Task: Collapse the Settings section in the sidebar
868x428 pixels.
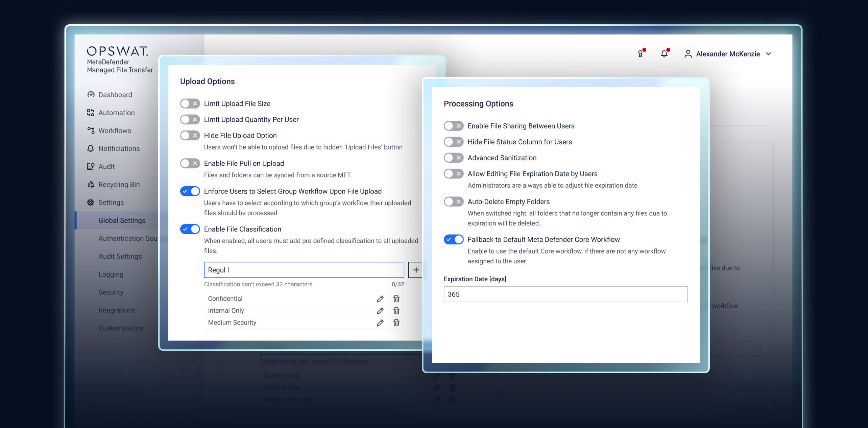Action: click(111, 202)
